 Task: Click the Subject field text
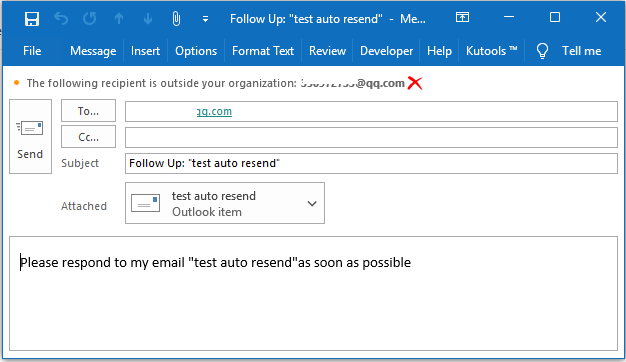click(204, 163)
